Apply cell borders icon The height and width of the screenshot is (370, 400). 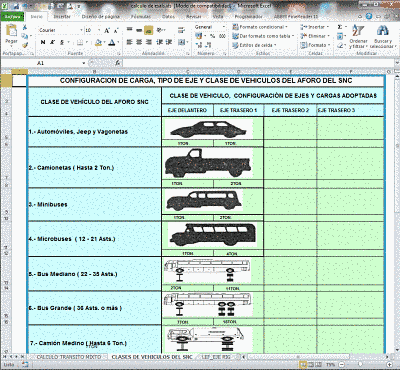point(80,42)
